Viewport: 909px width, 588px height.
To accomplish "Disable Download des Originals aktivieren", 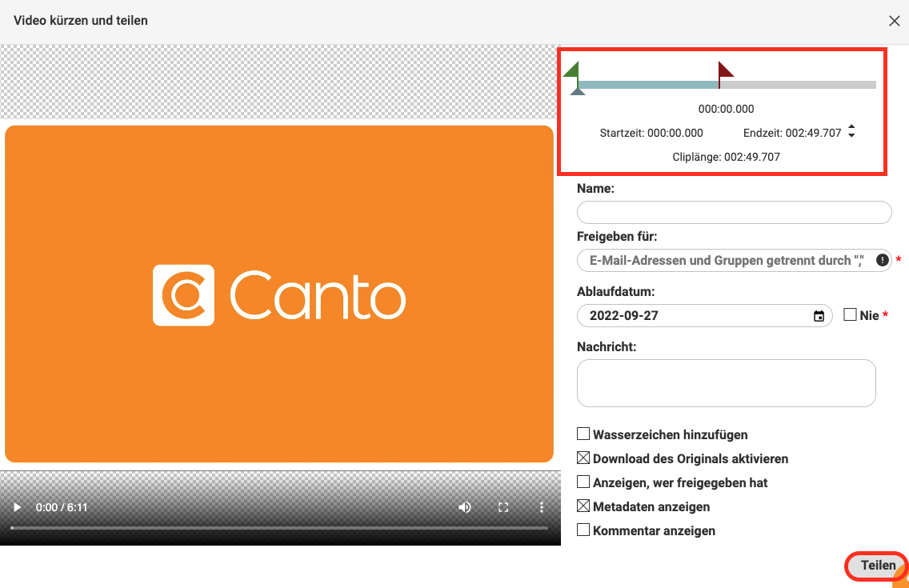I will (x=583, y=458).
